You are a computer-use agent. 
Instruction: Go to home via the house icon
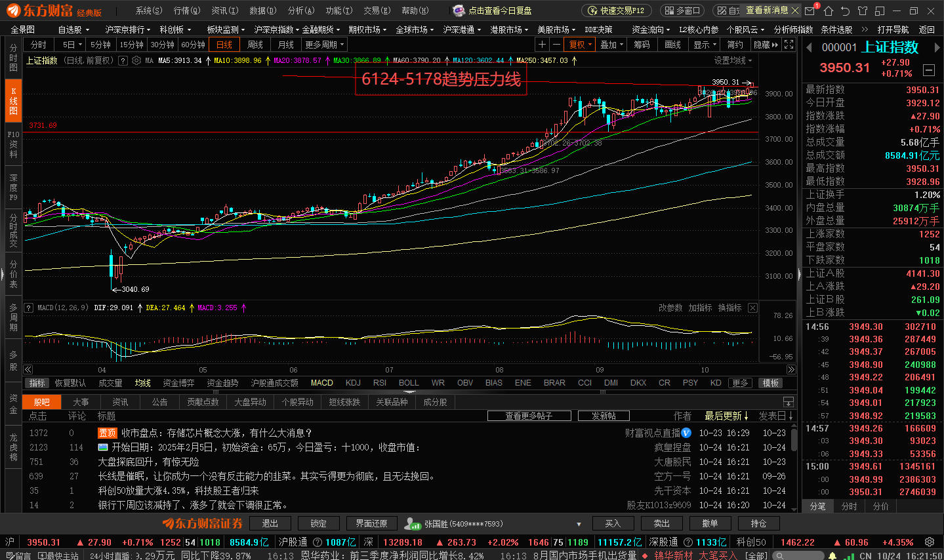point(829,10)
